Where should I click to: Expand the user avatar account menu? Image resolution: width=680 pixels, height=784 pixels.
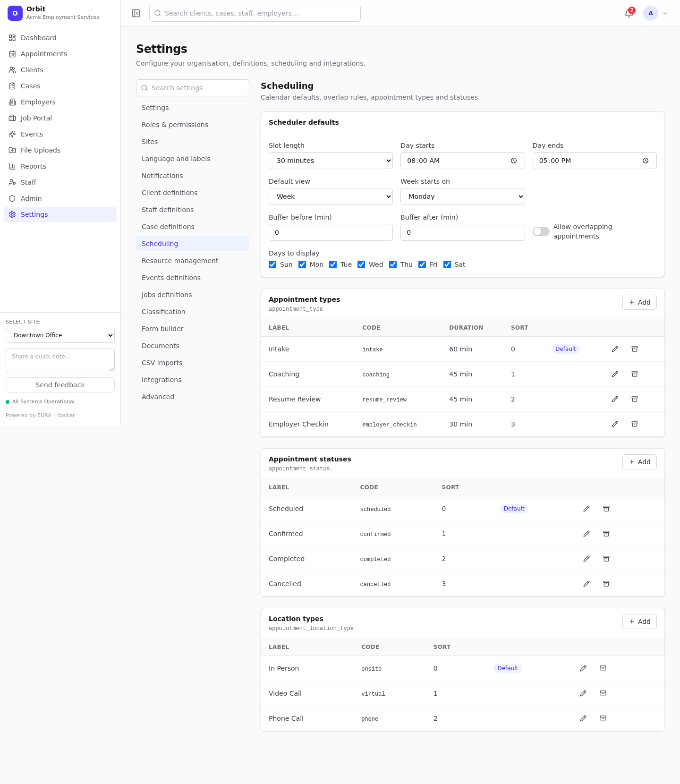pos(655,13)
